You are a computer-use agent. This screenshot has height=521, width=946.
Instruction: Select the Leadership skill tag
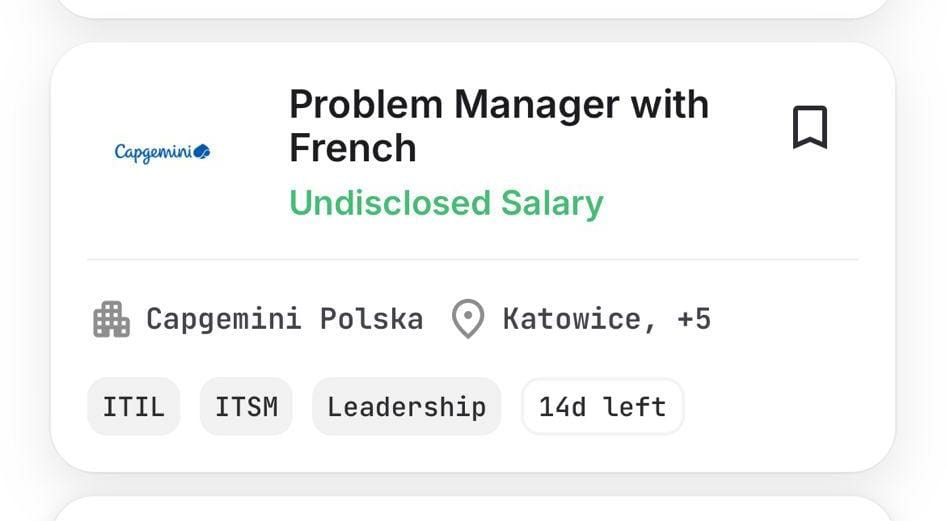406,407
